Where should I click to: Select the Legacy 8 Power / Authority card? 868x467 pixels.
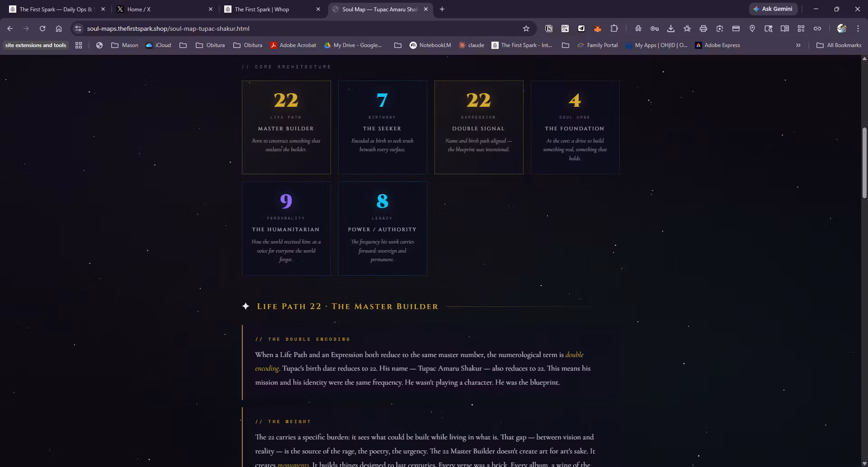[x=382, y=229]
